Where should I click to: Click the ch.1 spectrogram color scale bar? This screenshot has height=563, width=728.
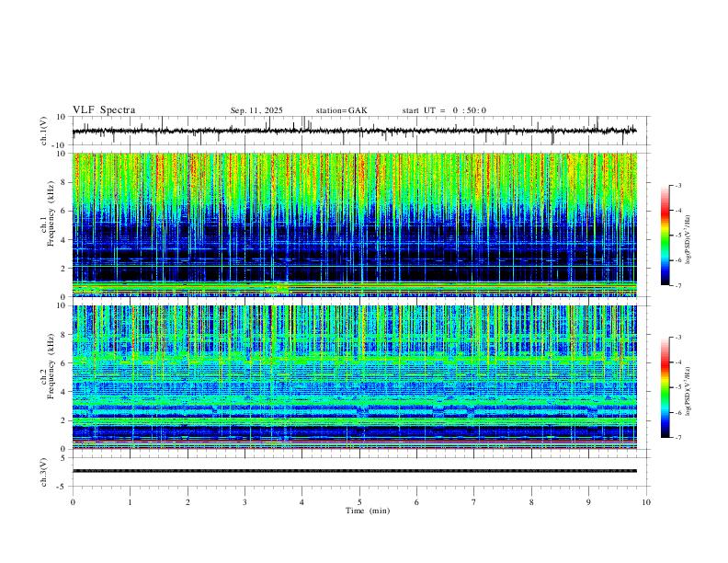(665, 236)
